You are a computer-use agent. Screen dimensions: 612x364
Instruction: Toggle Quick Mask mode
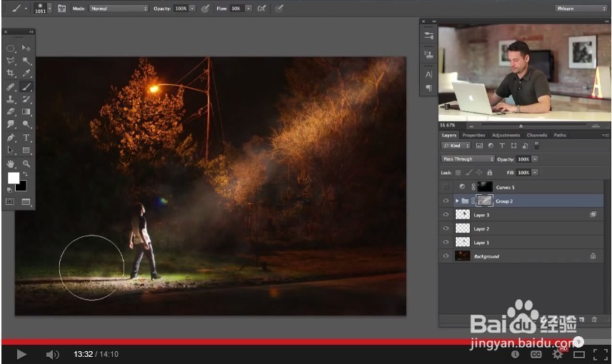click(x=10, y=202)
